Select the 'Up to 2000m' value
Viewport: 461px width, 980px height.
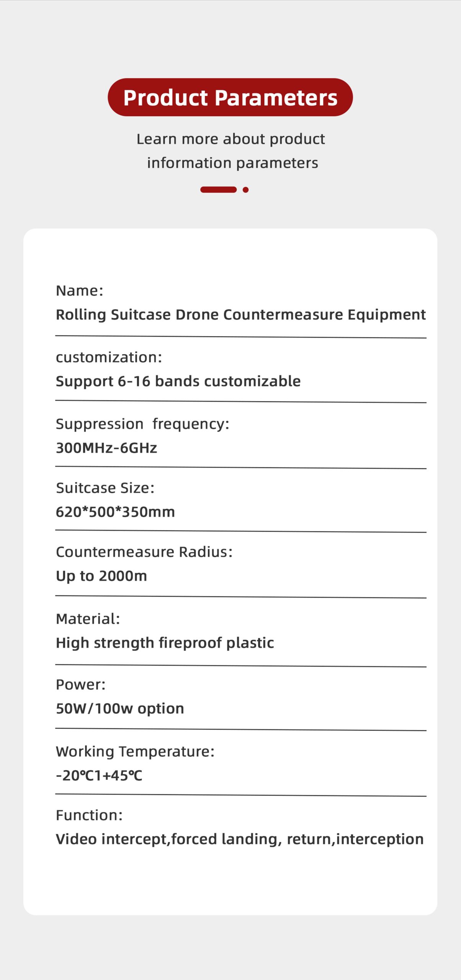click(101, 576)
